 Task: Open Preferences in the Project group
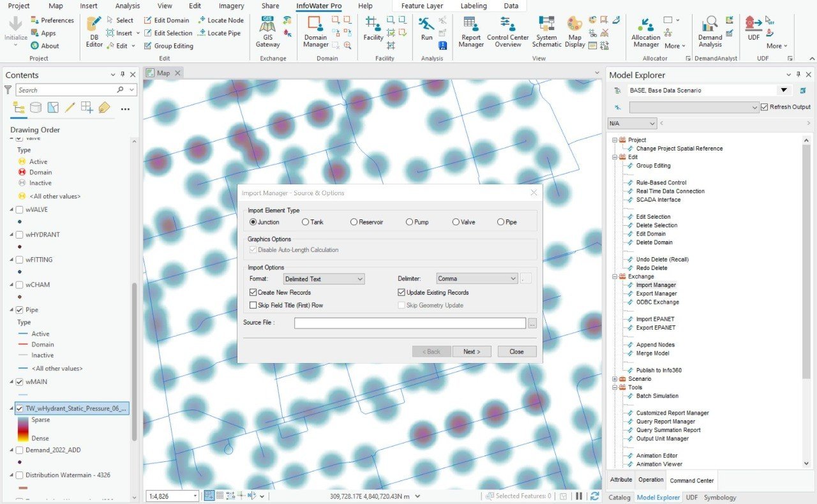[x=52, y=20]
